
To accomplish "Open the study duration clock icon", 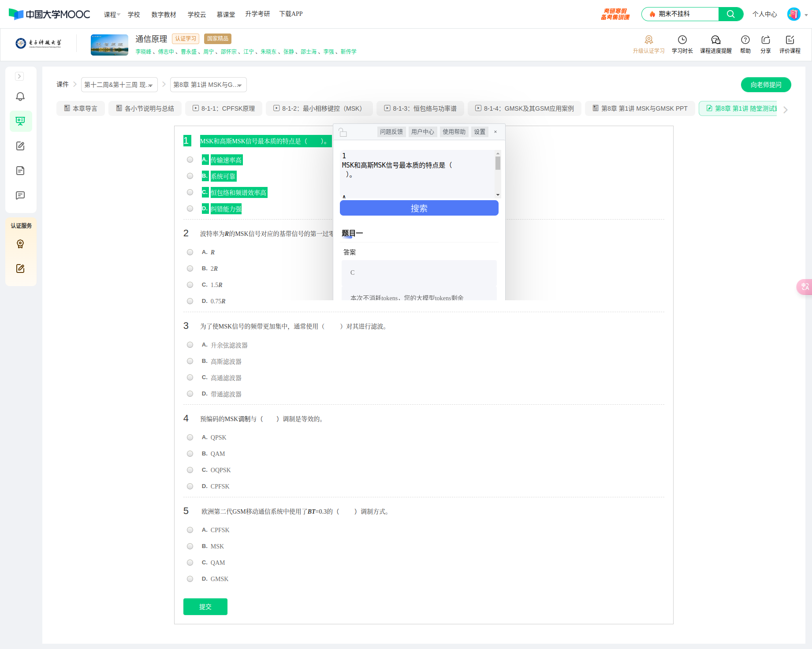I will click(682, 40).
